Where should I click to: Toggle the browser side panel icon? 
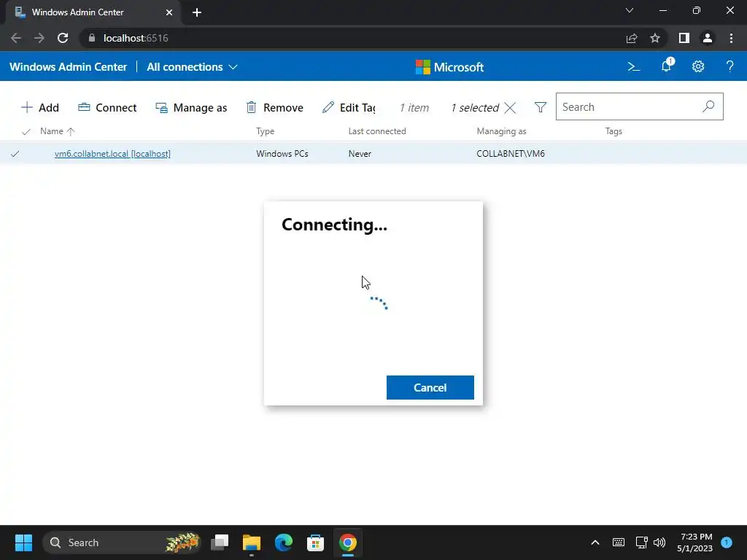(x=684, y=38)
